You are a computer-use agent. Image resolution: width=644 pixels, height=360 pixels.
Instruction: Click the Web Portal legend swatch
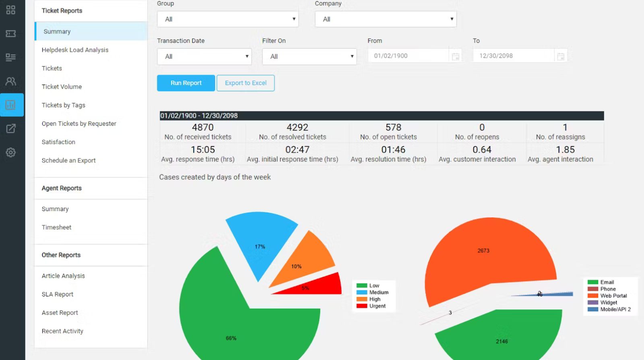tap(593, 296)
